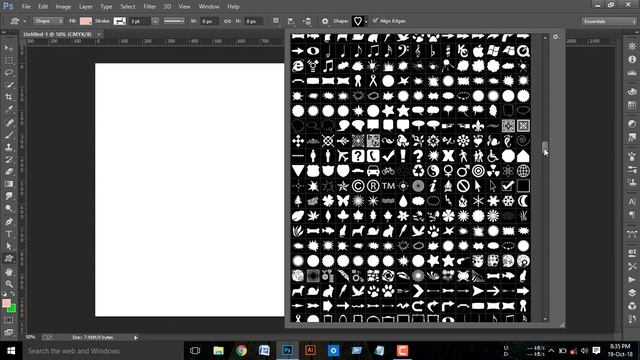Open path alignment options
Image resolution: width=640 pixels, height=360 pixels.
(291, 21)
